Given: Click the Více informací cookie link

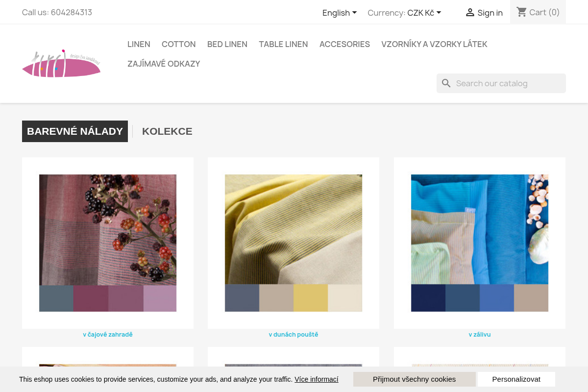Looking at the screenshot, I should [x=317, y=379].
